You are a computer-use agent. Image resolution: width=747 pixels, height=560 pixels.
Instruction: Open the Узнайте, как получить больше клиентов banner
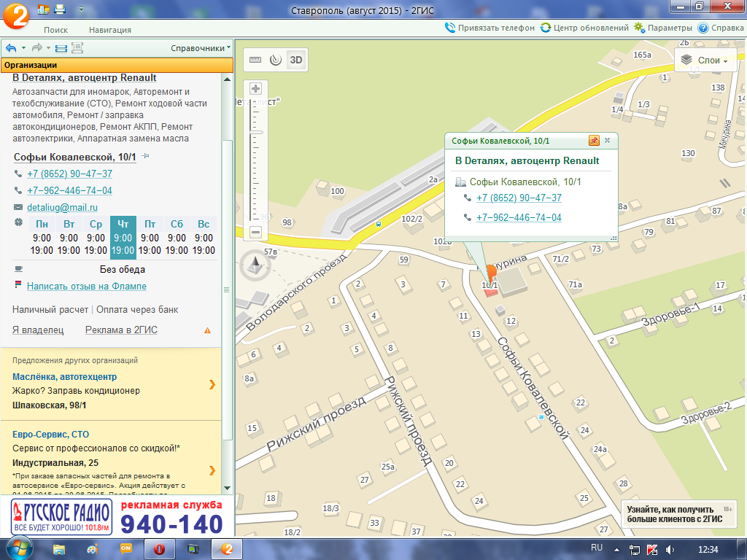click(678, 514)
